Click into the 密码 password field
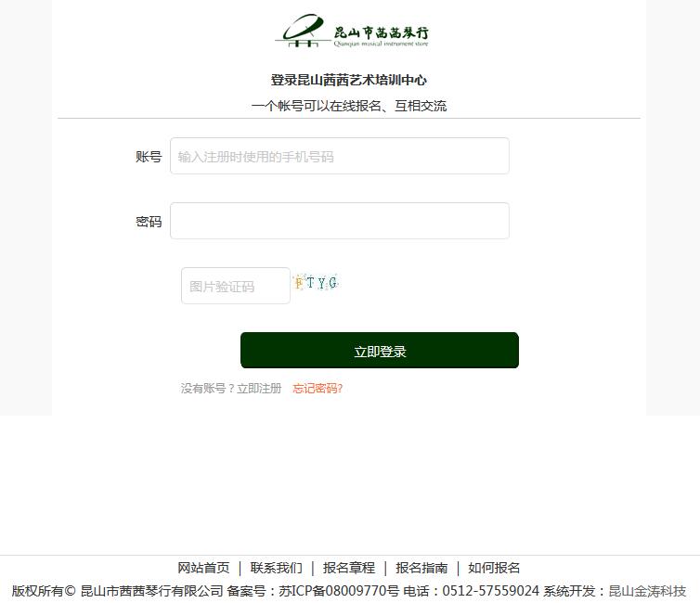 point(339,221)
